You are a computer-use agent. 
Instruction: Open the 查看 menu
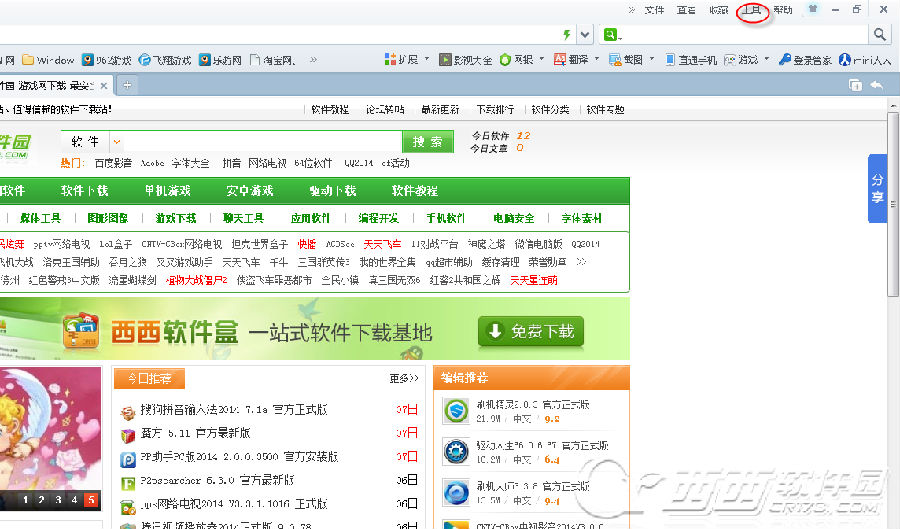coord(686,10)
